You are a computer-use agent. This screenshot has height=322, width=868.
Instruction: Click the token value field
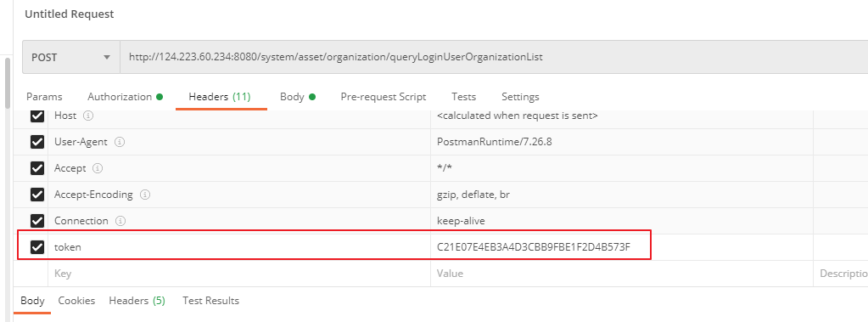622,247
